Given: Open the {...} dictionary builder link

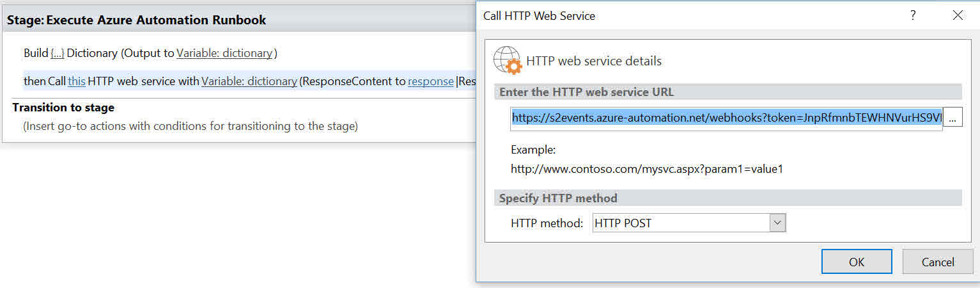Looking at the screenshot, I should click(58, 53).
